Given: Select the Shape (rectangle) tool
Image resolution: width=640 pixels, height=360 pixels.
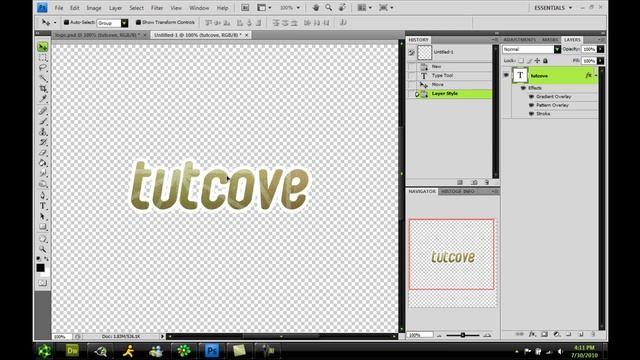Looking at the screenshot, I should [42, 227].
